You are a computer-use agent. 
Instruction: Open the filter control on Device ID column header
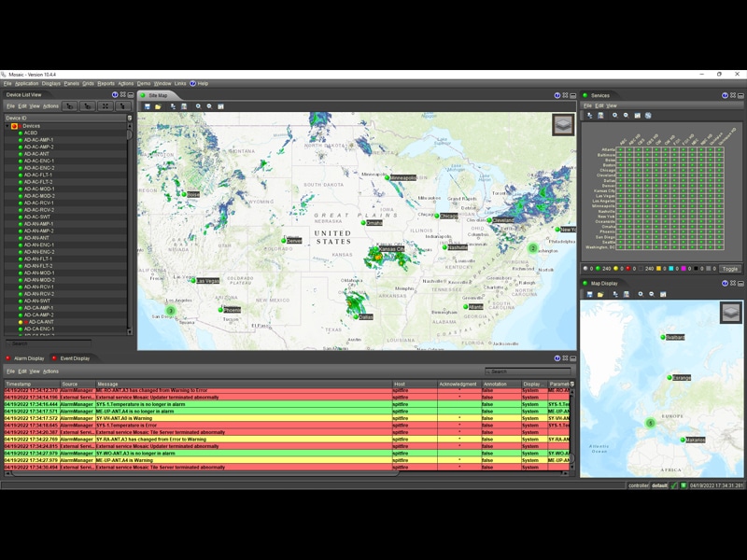coord(130,117)
